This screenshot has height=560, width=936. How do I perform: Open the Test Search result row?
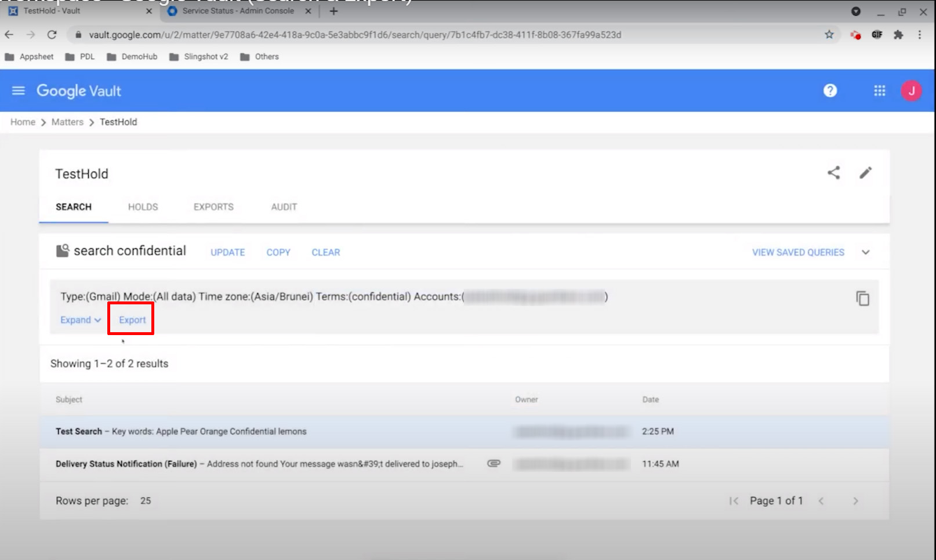[464, 431]
